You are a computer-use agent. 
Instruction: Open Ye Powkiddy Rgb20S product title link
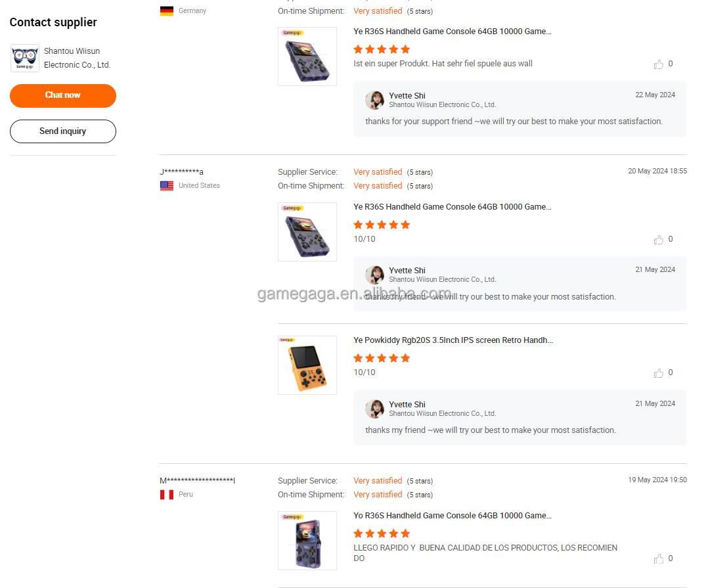(x=453, y=340)
